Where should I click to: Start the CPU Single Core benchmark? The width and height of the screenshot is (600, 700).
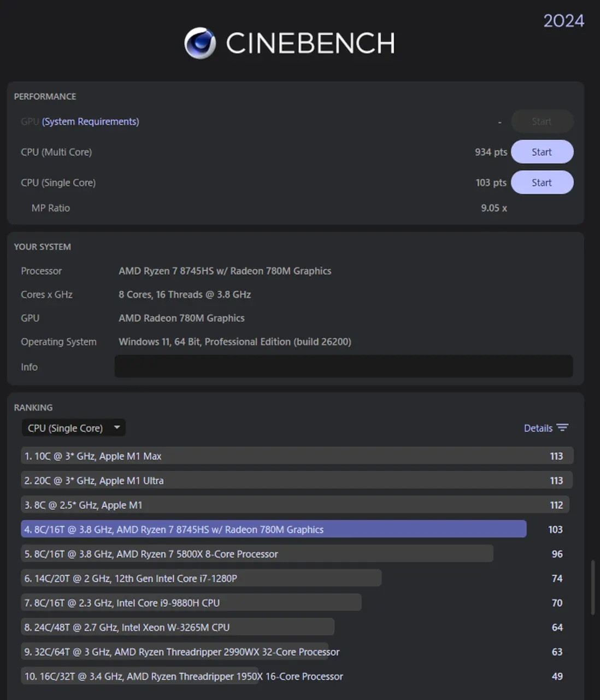[x=542, y=182]
